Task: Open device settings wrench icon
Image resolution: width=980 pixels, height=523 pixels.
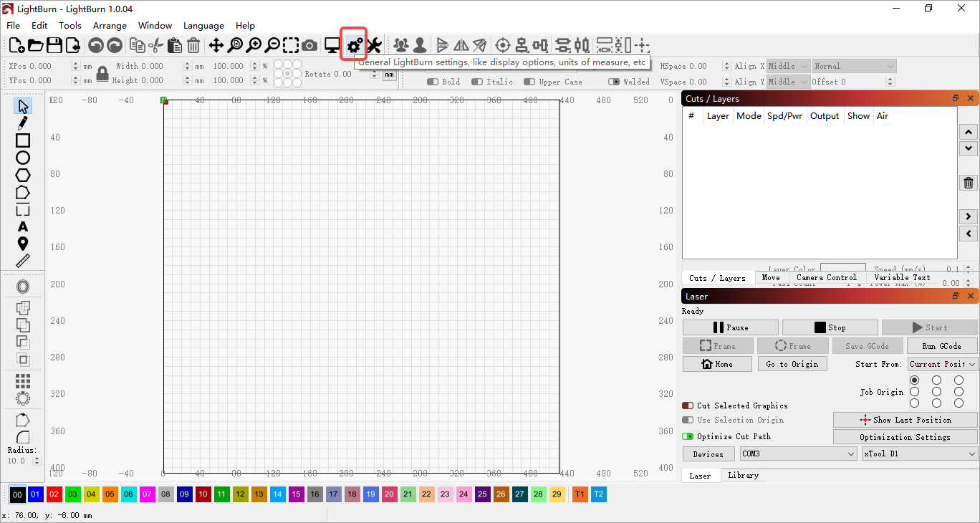Action: click(374, 46)
